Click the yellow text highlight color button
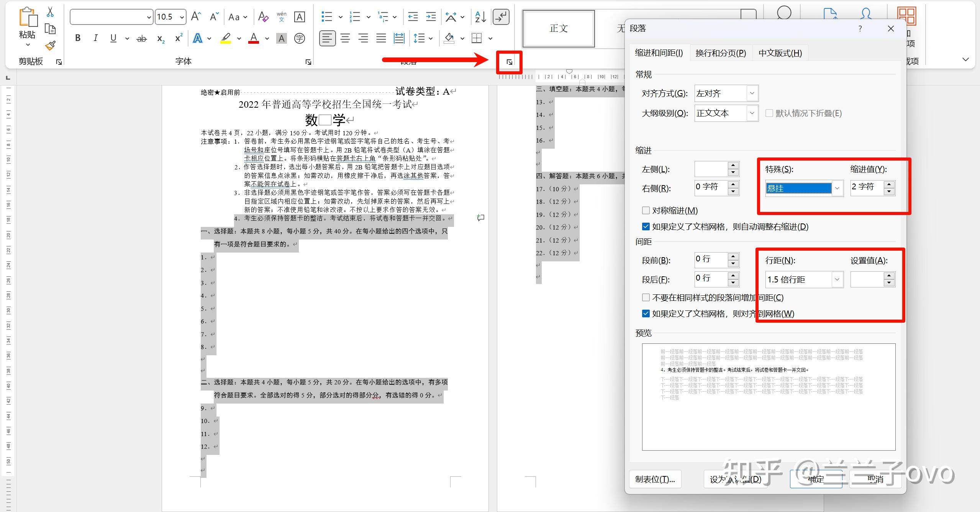This screenshot has height=512, width=980. [x=226, y=38]
